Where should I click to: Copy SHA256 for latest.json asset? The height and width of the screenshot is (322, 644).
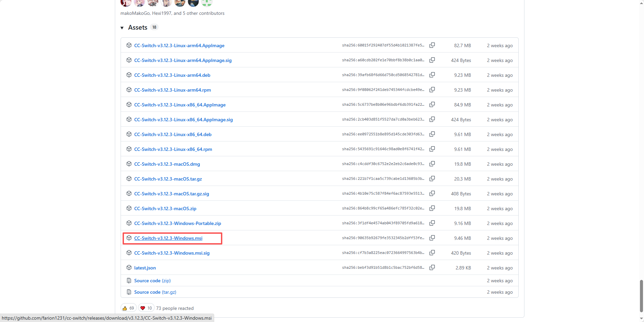tap(432, 267)
